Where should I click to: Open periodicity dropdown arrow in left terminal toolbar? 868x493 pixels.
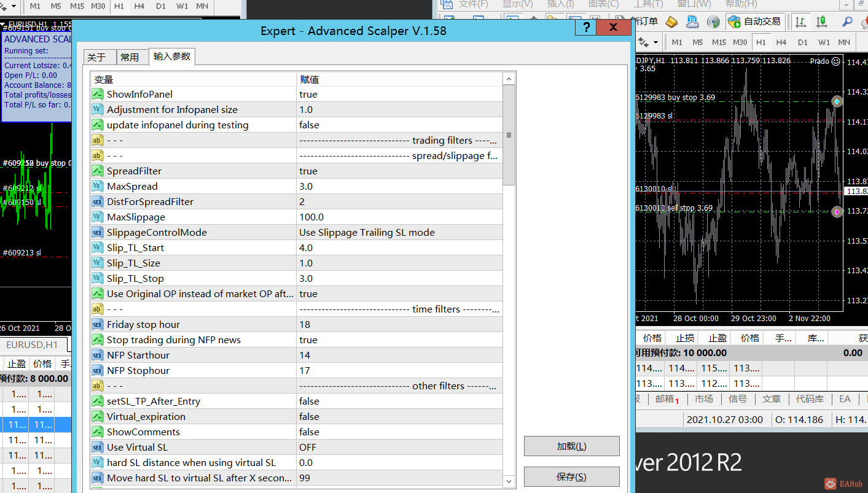click(x=14, y=6)
